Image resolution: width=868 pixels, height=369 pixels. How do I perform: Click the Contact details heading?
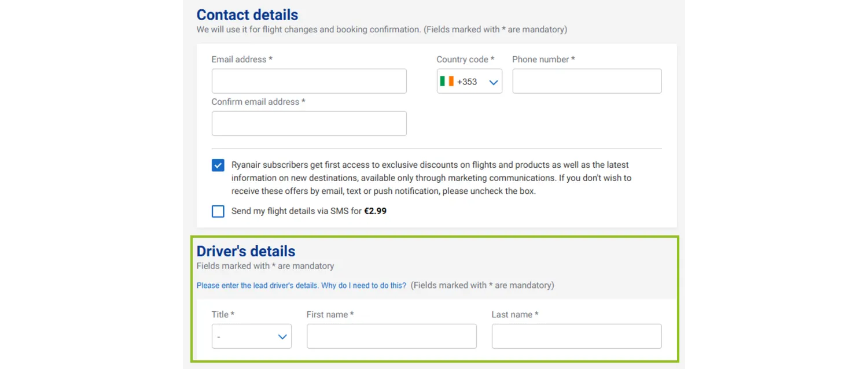click(247, 14)
